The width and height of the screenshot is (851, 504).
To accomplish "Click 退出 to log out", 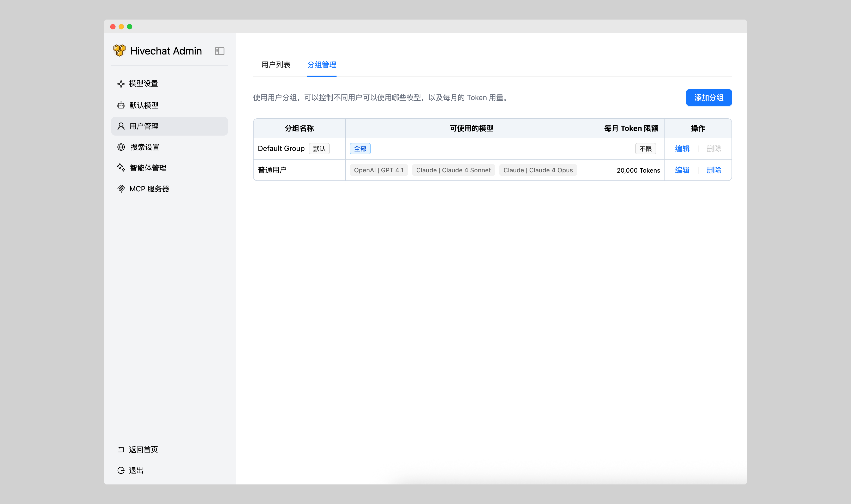I will coord(170,470).
